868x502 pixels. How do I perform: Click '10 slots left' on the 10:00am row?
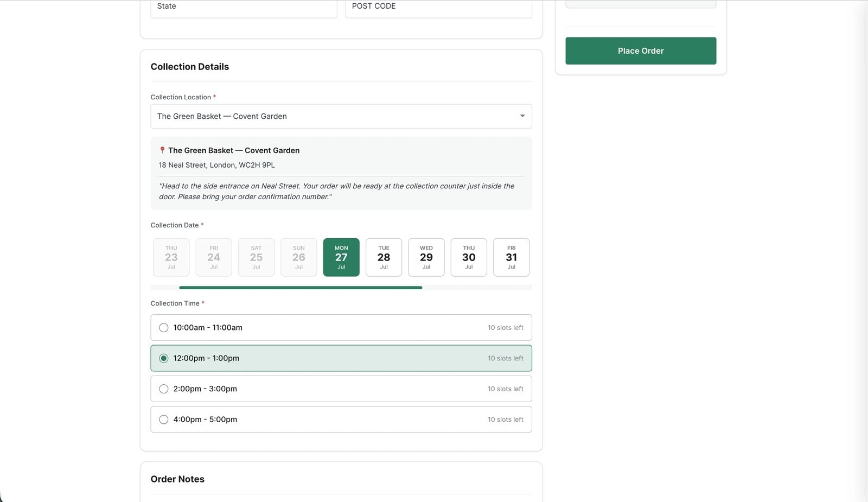(506, 328)
